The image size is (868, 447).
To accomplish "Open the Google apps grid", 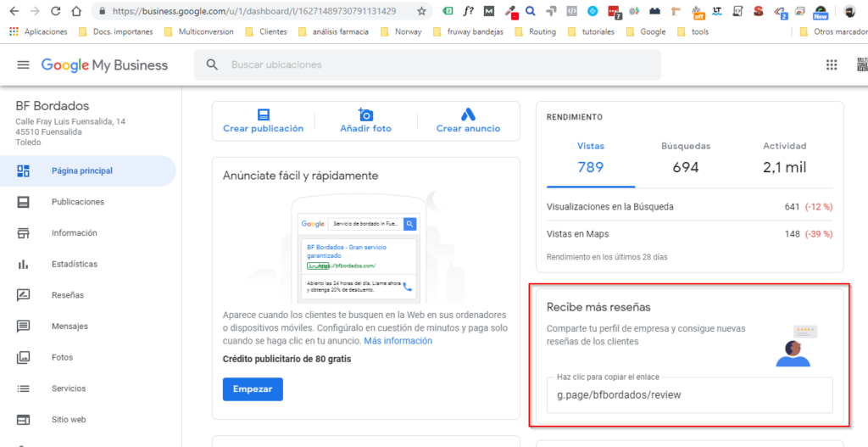I will (832, 64).
